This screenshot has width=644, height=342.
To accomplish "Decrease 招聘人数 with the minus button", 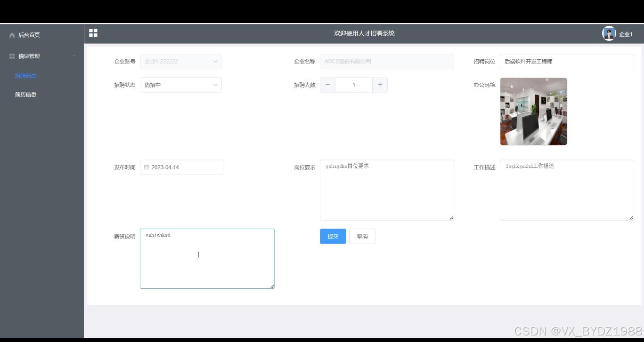I will pyautogui.click(x=328, y=85).
